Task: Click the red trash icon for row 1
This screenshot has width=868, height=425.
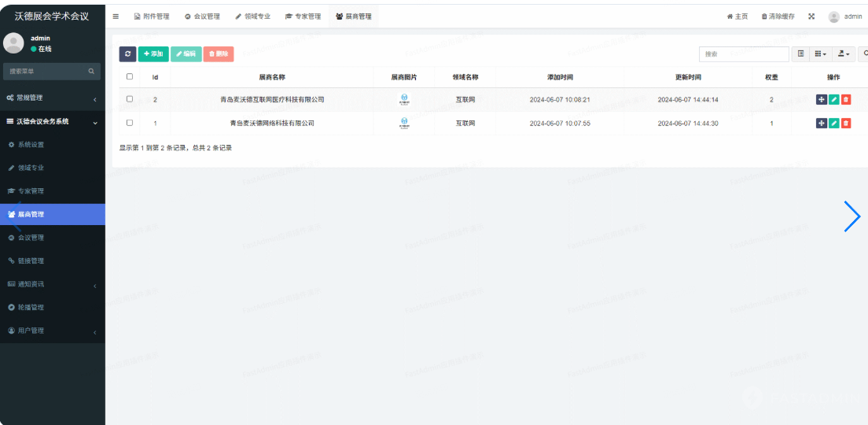Action: tap(846, 123)
